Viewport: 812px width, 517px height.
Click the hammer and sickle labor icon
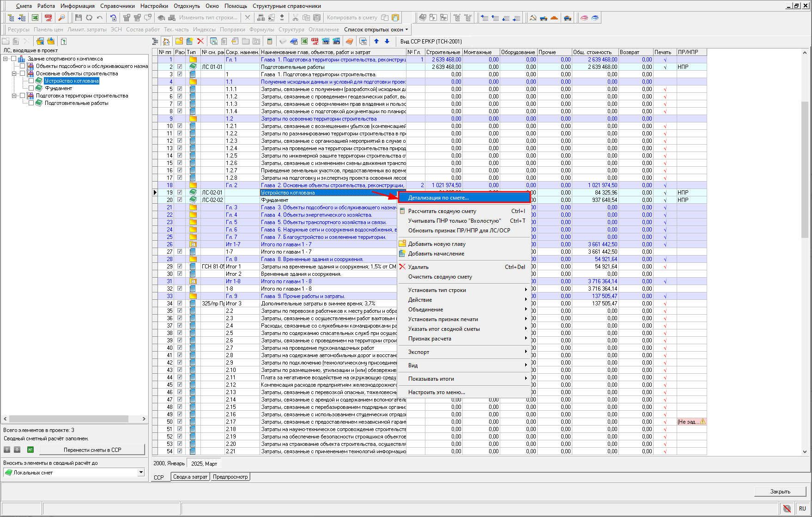coord(533,18)
